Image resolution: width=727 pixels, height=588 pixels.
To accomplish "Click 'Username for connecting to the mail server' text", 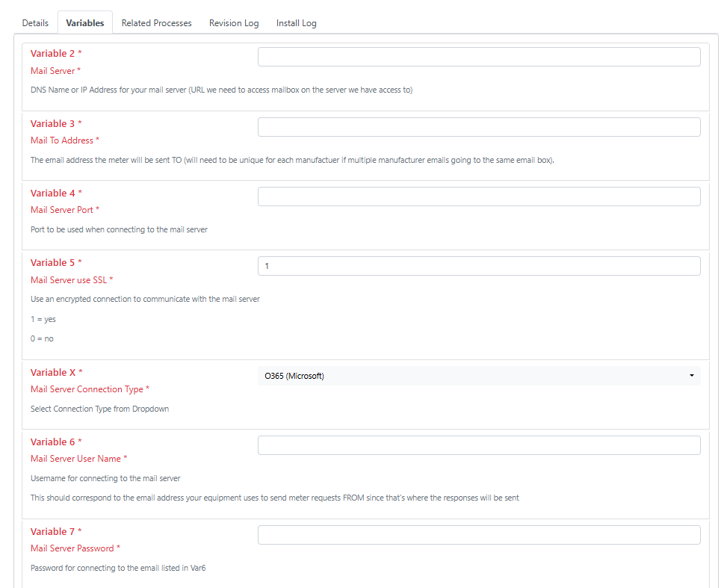I will pos(105,478).
